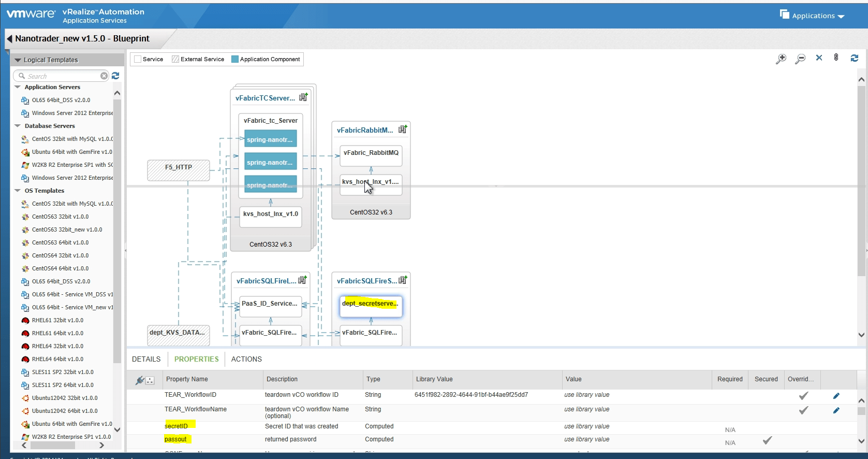Viewport: 868px width, 459px height.
Task: Click the template list scroll down arrow
Action: 117,429
